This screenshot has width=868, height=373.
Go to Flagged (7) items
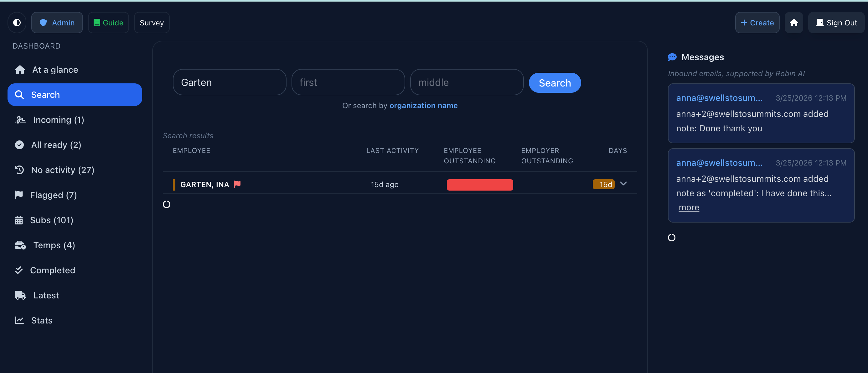click(53, 195)
